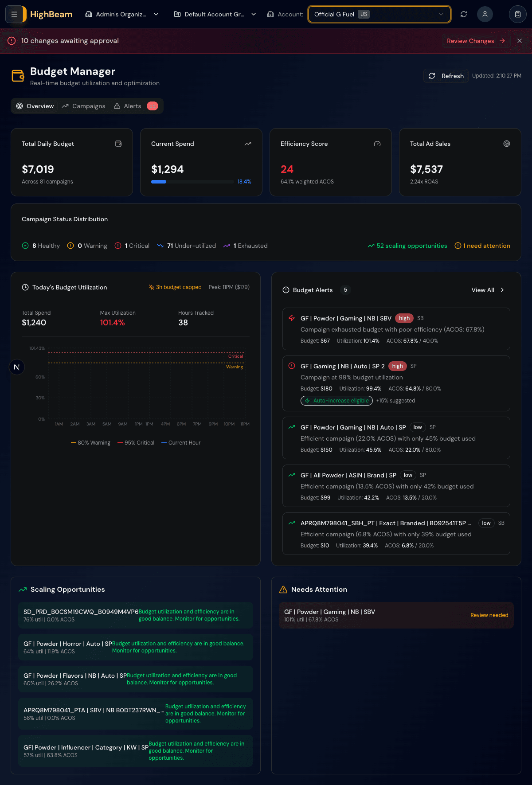This screenshot has height=785, width=532.
Task: Open the GF All Powder ASIN Brand SP alert
Action: (396, 486)
